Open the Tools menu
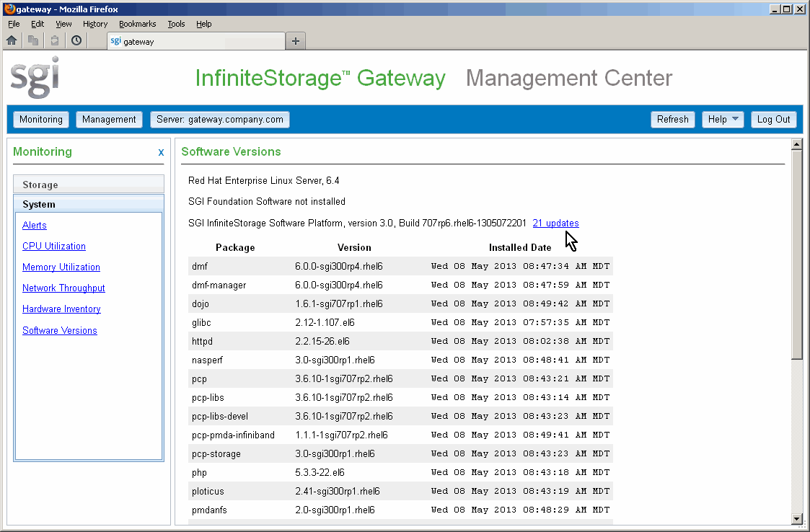The height and width of the screenshot is (532, 810). click(x=176, y=24)
